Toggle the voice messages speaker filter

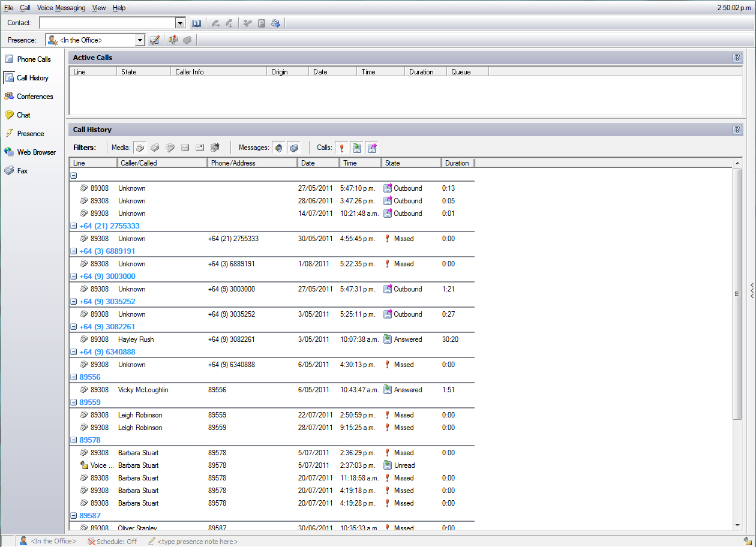pos(279,148)
